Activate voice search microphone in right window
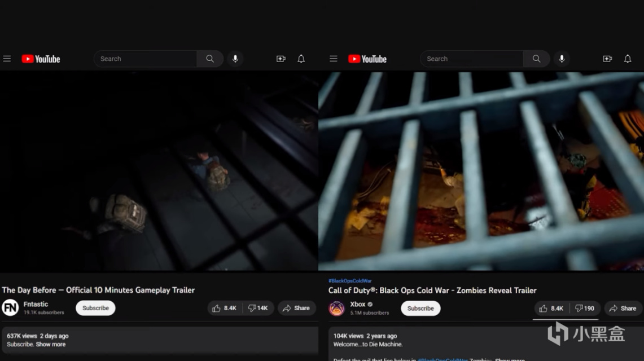This screenshot has width=644, height=361. tap(562, 59)
